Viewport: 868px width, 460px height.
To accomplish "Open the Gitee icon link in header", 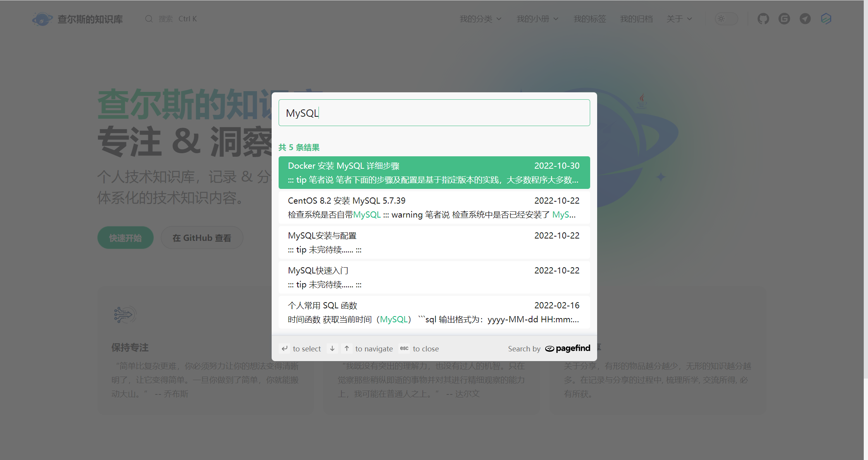I will tap(784, 19).
